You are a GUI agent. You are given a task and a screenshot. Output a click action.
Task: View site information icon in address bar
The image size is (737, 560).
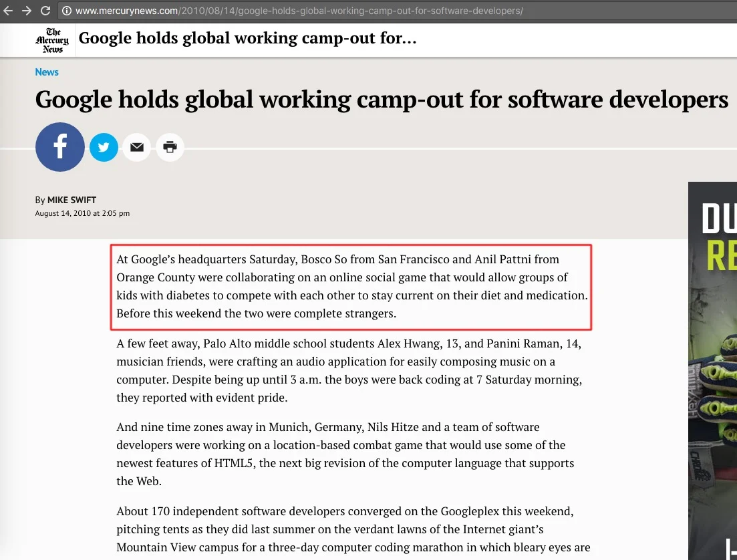click(67, 11)
